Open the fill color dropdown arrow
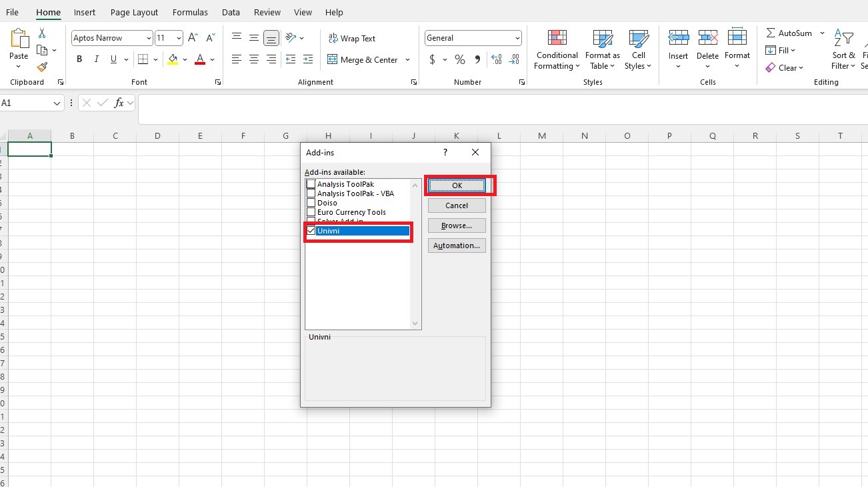 [185, 59]
